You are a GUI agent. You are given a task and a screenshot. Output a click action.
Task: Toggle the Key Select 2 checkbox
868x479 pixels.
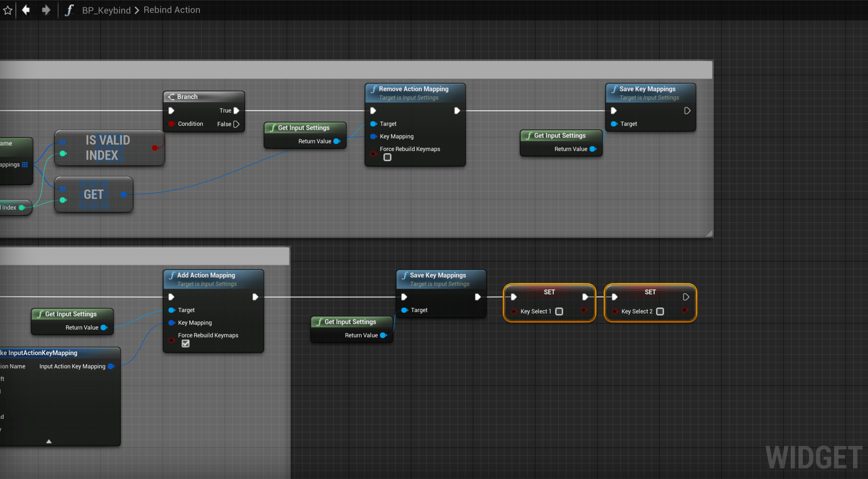pyautogui.click(x=660, y=312)
